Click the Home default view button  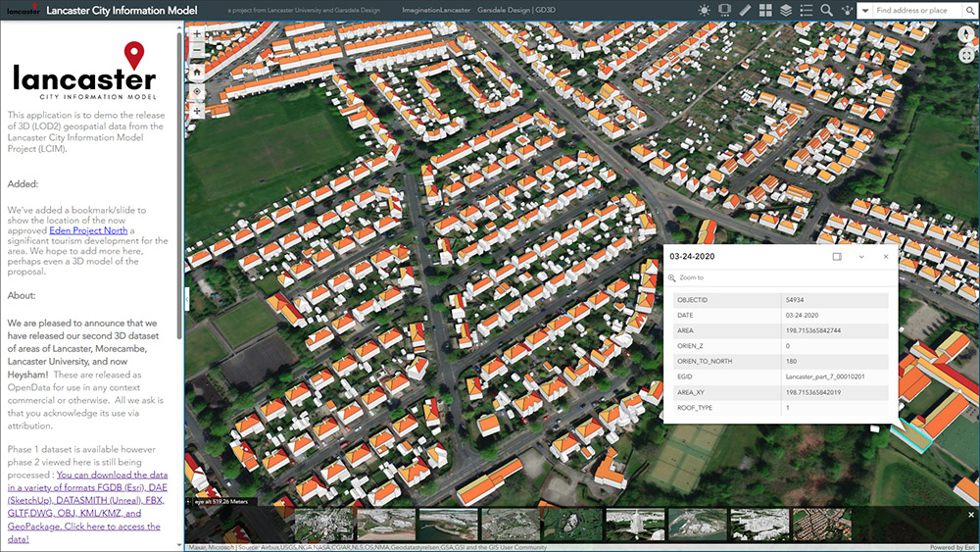(197, 72)
